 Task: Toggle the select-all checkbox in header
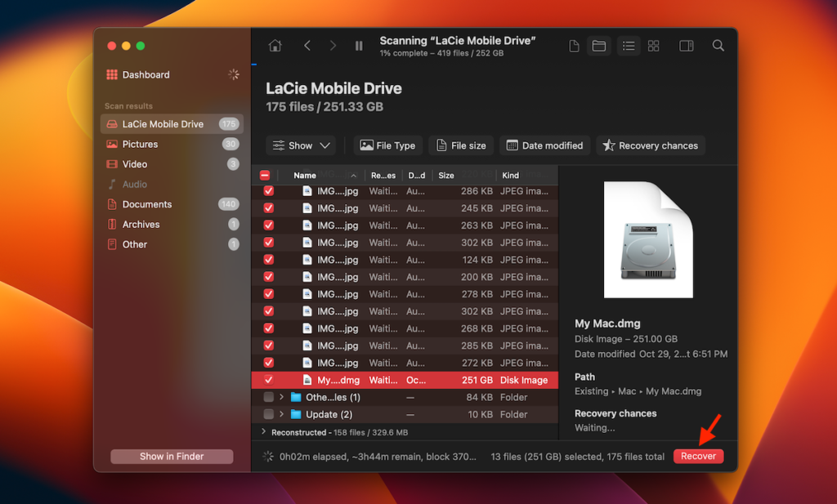pyautogui.click(x=265, y=175)
